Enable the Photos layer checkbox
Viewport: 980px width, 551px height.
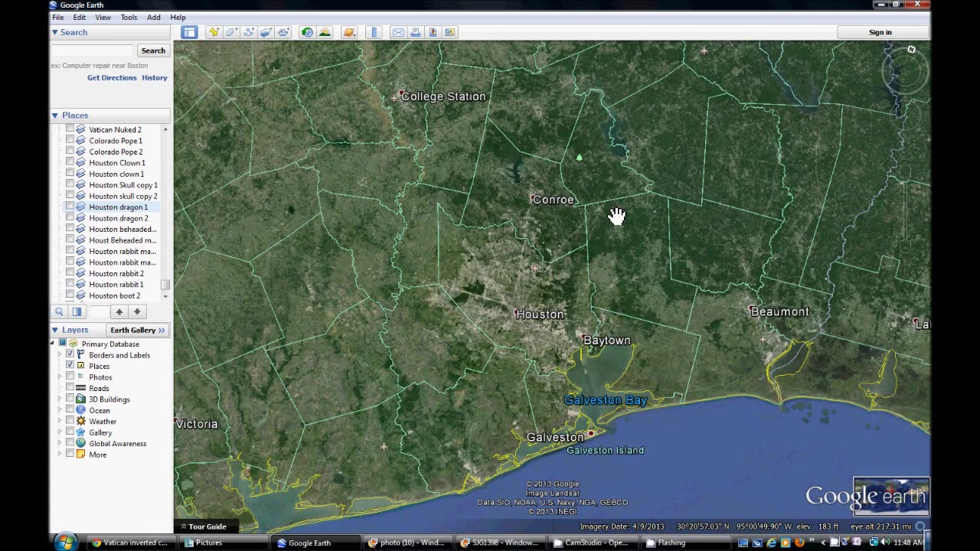[x=70, y=377]
